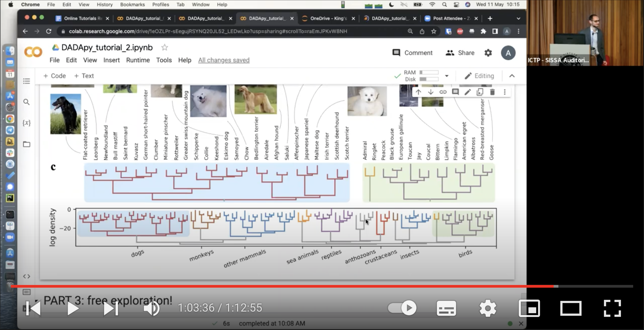Open the Insert menu in Colab
Image resolution: width=644 pixels, height=330 pixels.
pyautogui.click(x=112, y=60)
